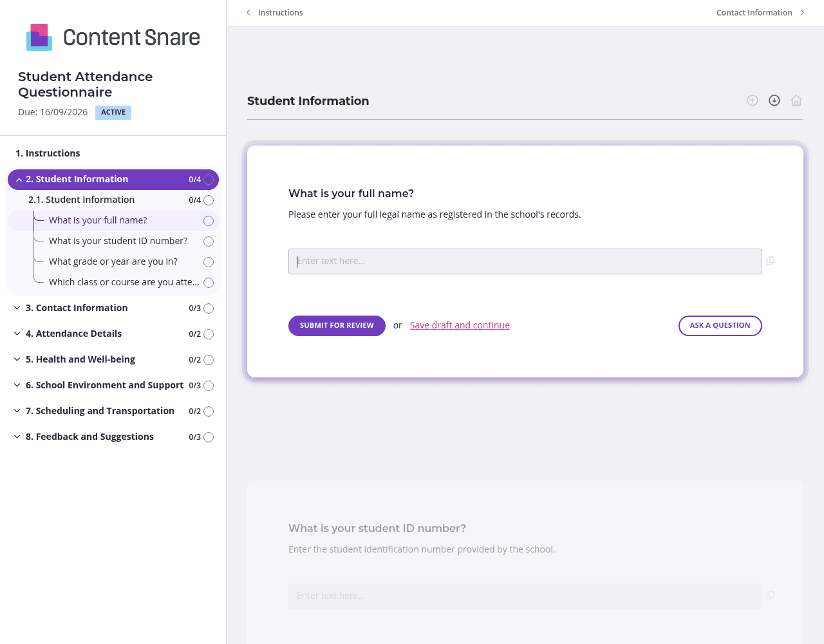
Task: Click the 'Due: 16/09/2026' date text
Action: coord(53,112)
